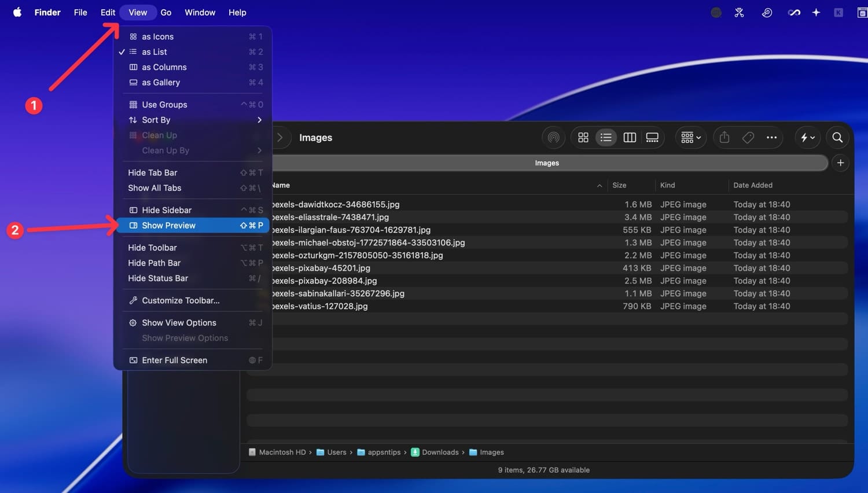Click Macintosh HD in path bar
The height and width of the screenshot is (493, 868).
pos(277,452)
